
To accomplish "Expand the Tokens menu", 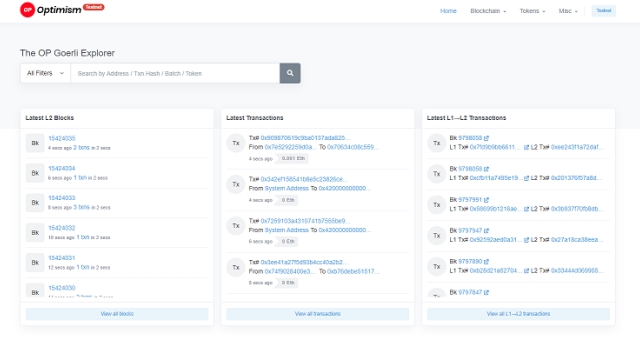I will point(532,11).
